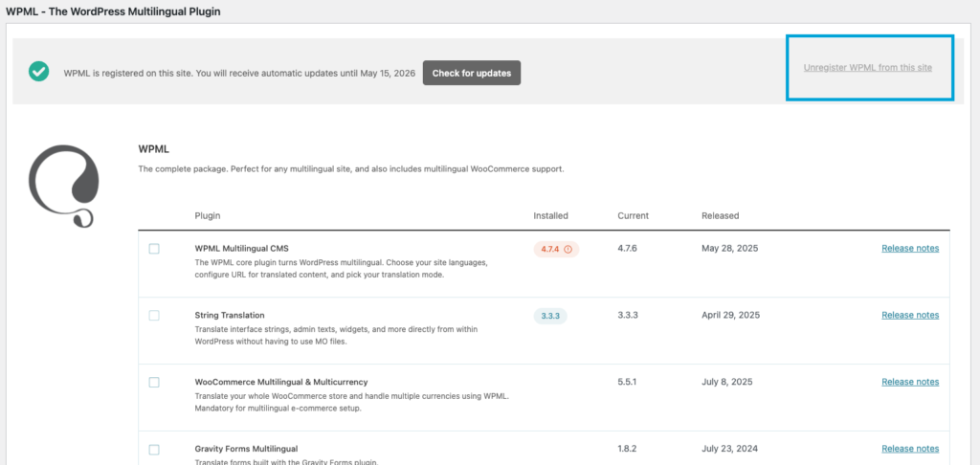Click the WPML is registered status message
980x465 pixels.
239,73
